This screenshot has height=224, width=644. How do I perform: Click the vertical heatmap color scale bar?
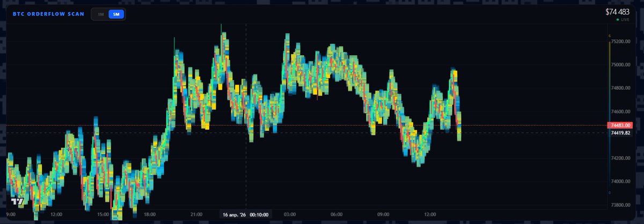click(x=609, y=115)
